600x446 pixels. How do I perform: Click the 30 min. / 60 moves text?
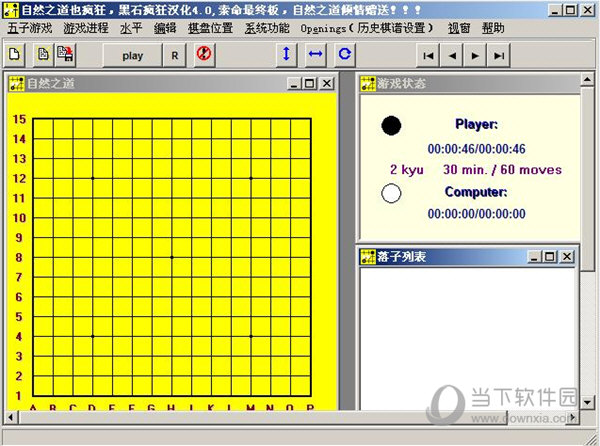tap(502, 169)
